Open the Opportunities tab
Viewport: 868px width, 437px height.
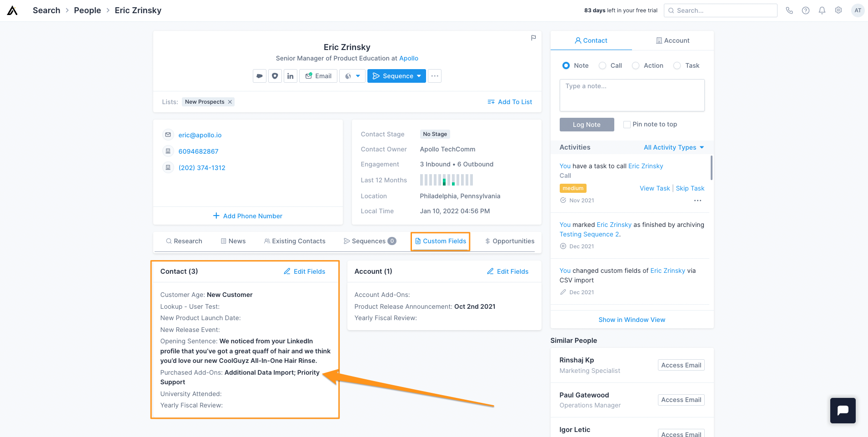pos(510,241)
